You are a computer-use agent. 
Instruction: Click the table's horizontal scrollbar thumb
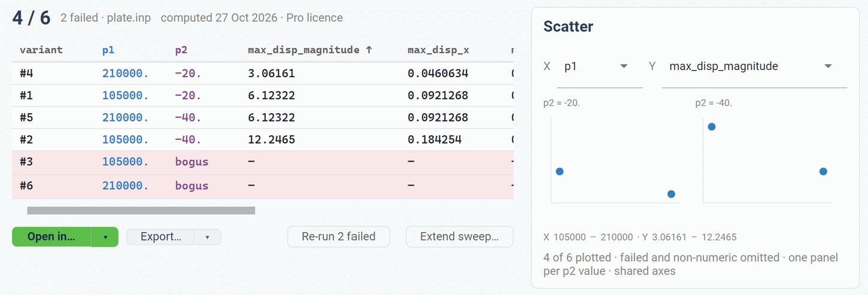[141, 211]
